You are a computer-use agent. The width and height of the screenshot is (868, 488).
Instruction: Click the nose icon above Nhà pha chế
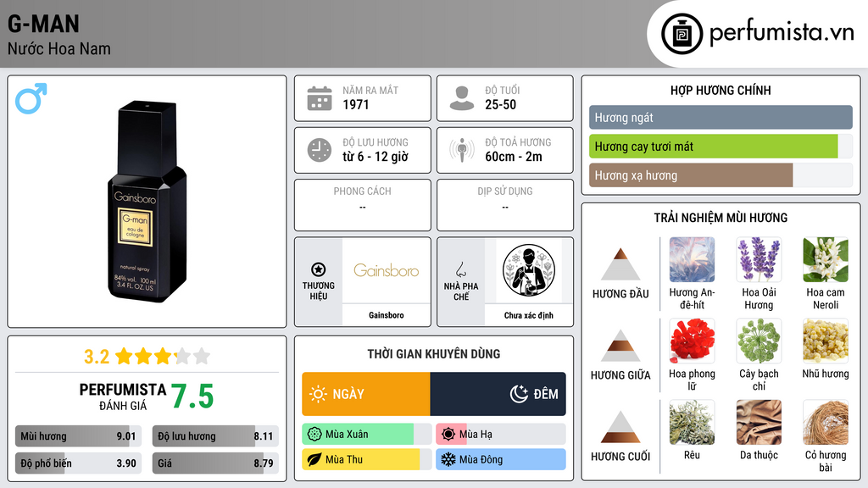pos(460,269)
